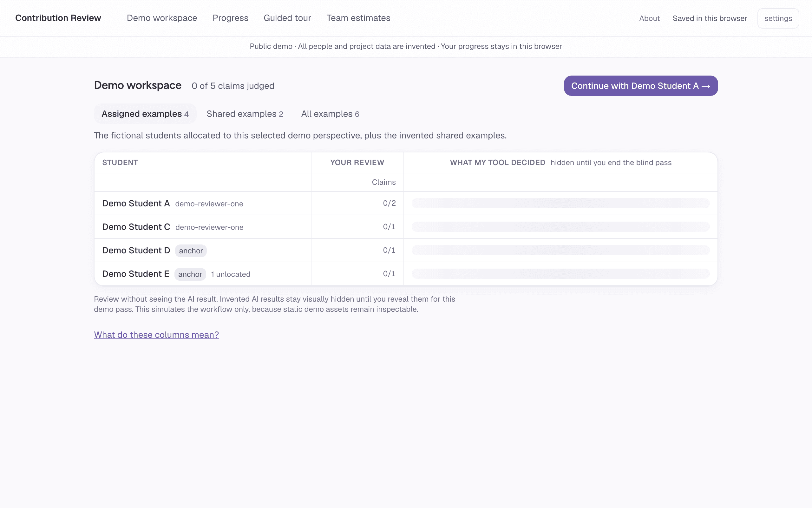Click the hidden tool result bar for Student C

pyautogui.click(x=561, y=227)
